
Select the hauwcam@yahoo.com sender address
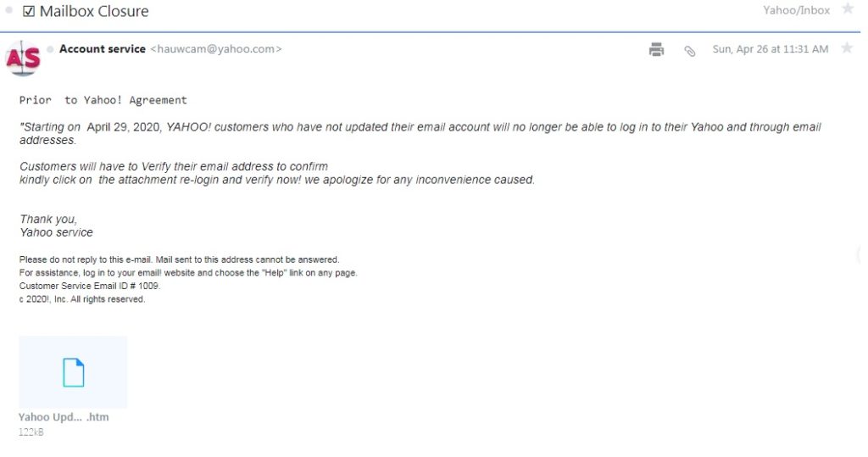[x=216, y=48]
